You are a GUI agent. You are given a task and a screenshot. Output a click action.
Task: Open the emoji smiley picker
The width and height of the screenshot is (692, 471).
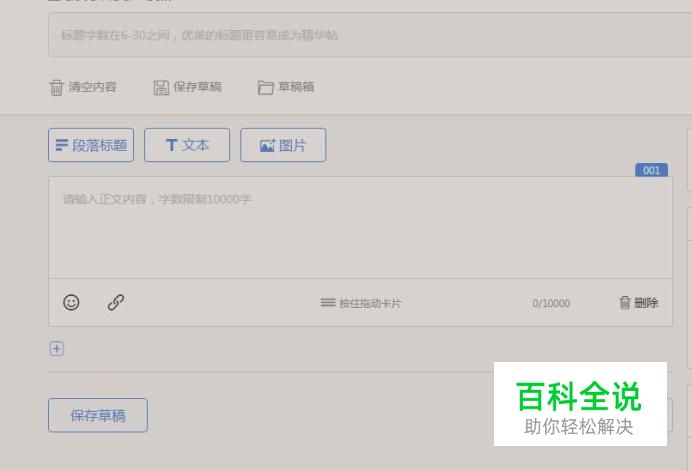click(71, 302)
